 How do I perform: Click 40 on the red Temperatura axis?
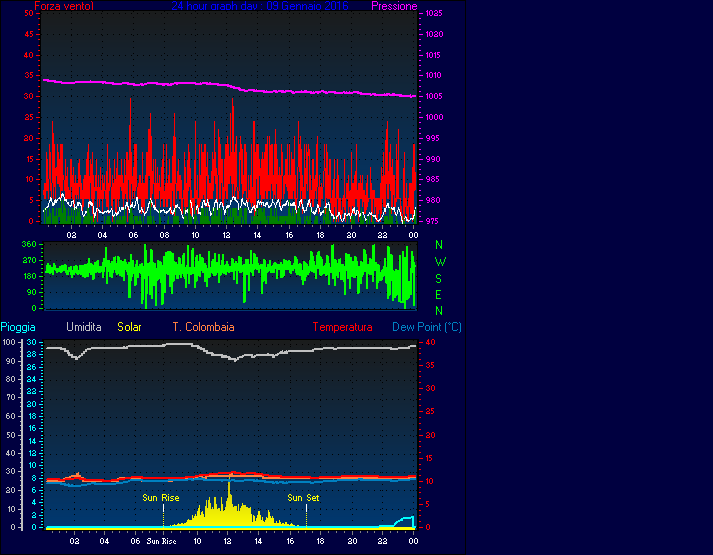click(x=430, y=342)
